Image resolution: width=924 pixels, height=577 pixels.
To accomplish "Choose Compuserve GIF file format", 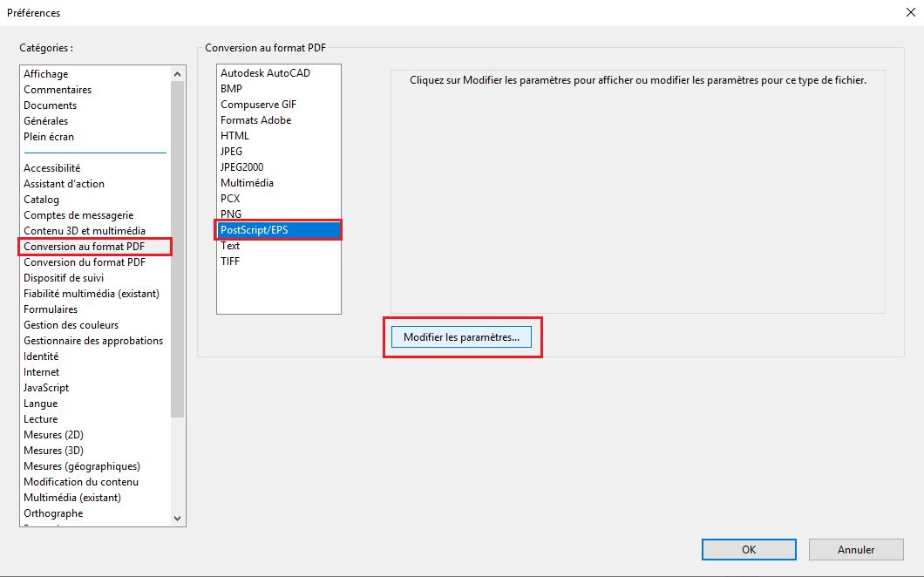I will pos(259,105).
